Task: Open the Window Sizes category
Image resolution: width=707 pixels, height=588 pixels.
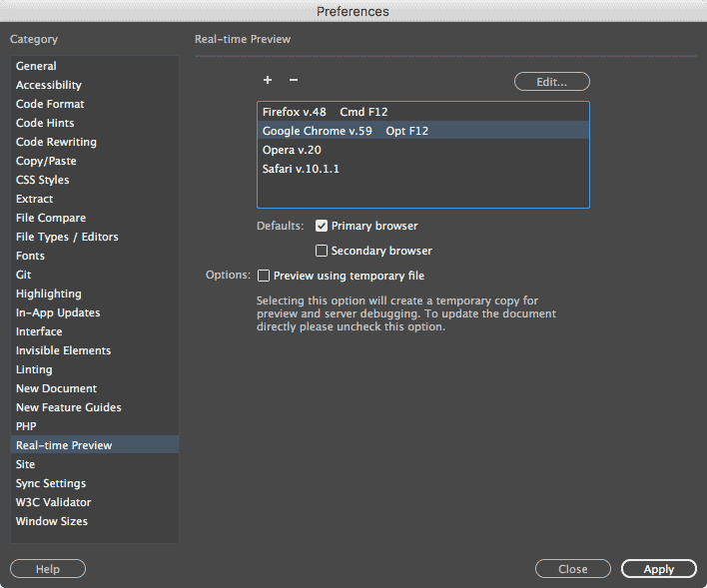Action: coord(52,521)
